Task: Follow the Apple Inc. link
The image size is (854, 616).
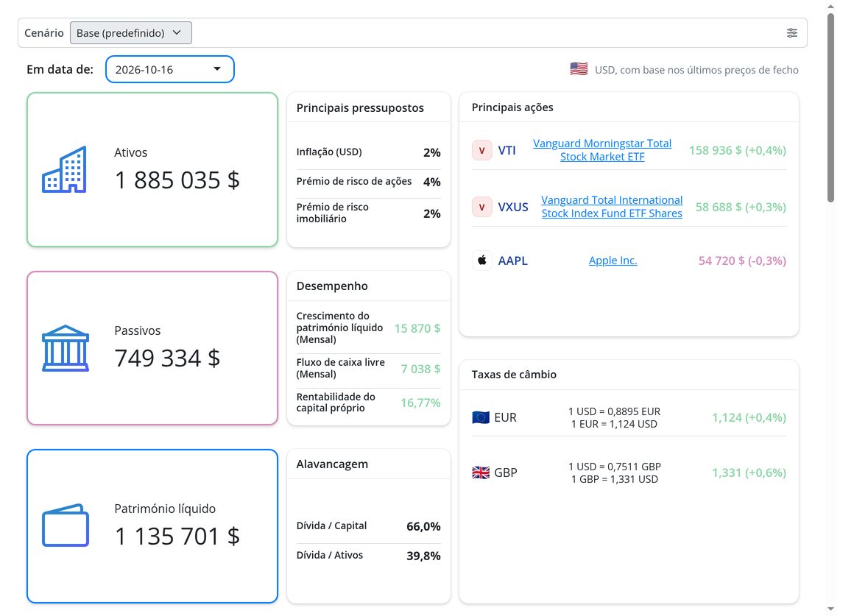Action: 613,261
